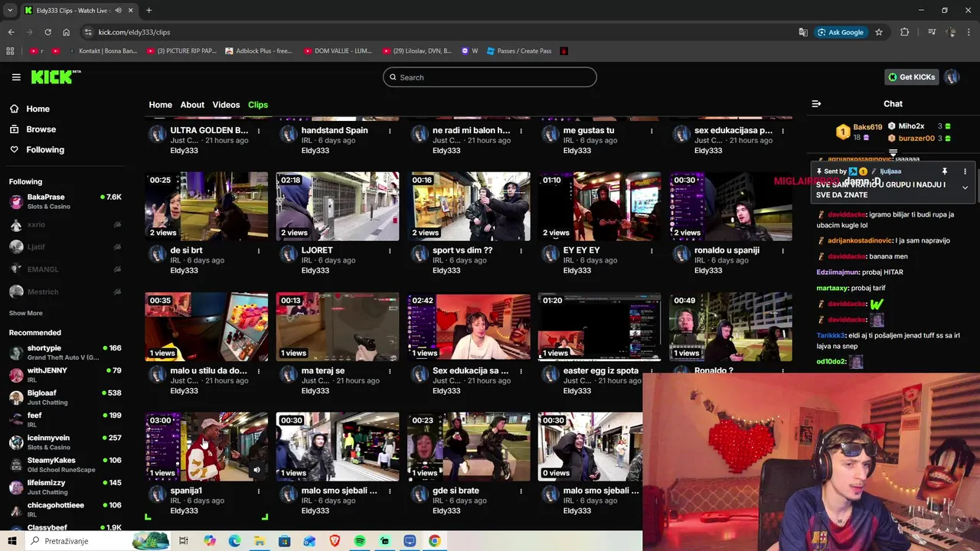Click ljuljaaa username in pinned message
The height and width of the screenshot is (551, 980).
click(x=890, y=171)
